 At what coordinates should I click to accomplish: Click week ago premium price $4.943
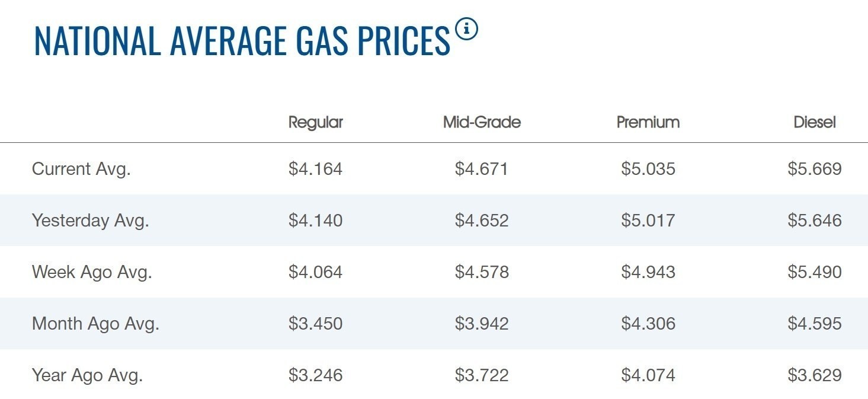pos(648,272)
